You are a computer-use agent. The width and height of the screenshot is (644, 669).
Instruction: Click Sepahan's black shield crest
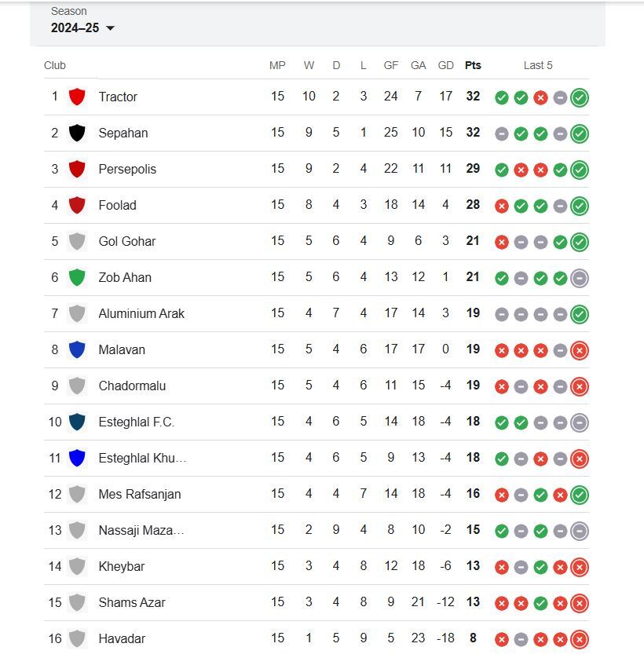(x=77, y=133)
